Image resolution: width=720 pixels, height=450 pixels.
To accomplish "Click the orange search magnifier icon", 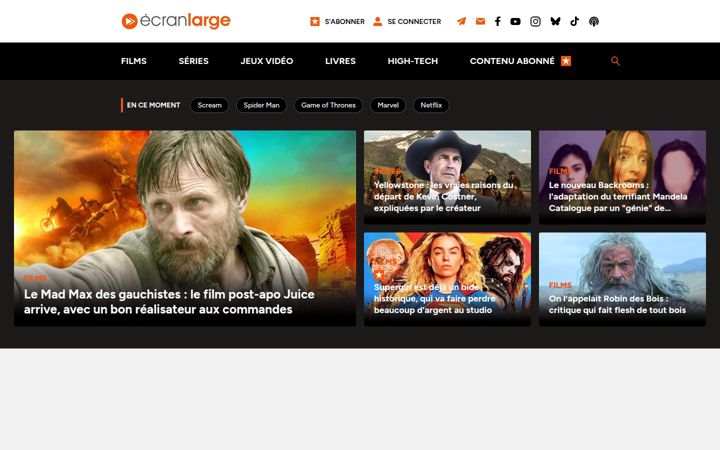I will 615,61.
